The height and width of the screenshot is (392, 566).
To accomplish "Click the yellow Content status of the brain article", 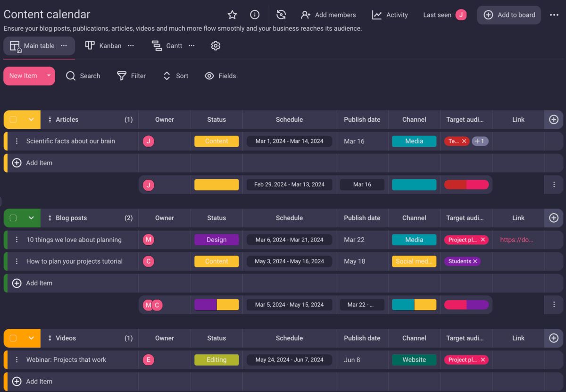I will click(216, 141).
